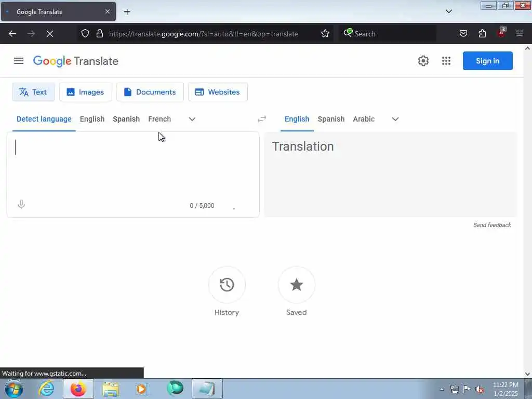Open Saved translations star

(x=297, y=285)
